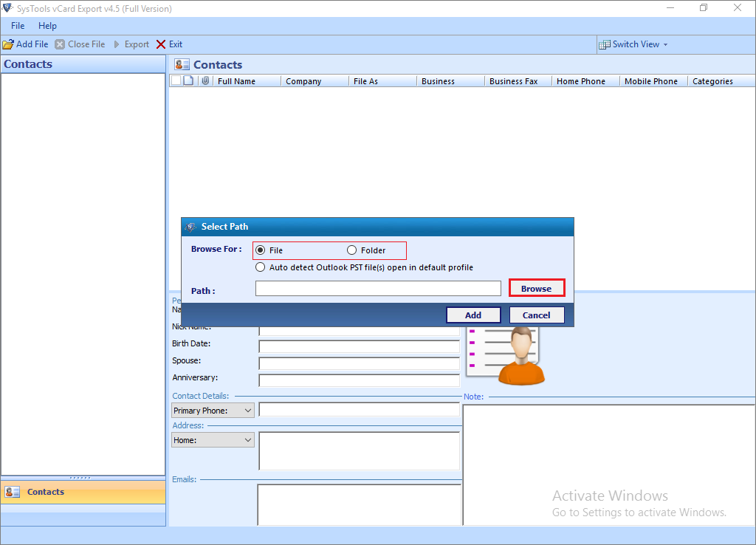This screenshot has height=545, width=756.
Task: Enable auto detect Outlook PST files option
Action: [x=261, y=267]
